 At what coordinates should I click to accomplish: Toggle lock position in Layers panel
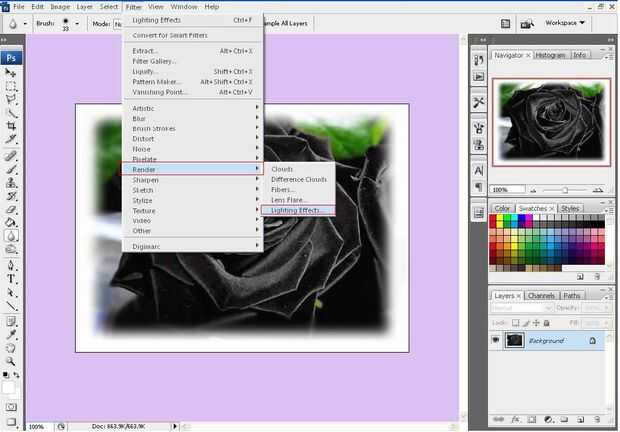[x=536, y=323]
